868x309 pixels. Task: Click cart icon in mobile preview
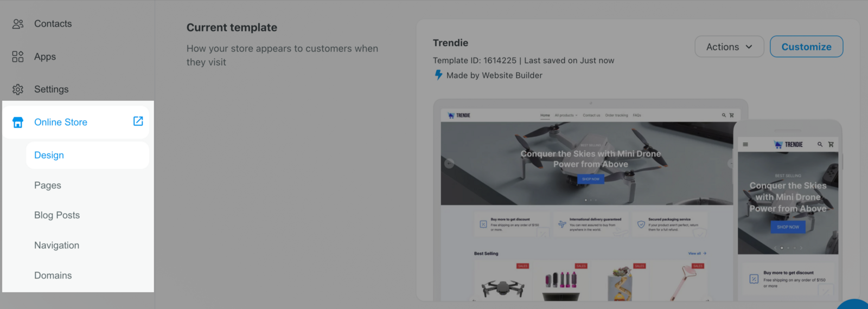[831, 145]
